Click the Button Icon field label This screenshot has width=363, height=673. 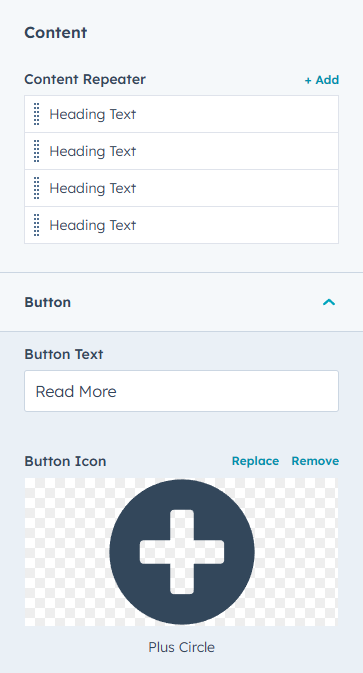point(65,461)
